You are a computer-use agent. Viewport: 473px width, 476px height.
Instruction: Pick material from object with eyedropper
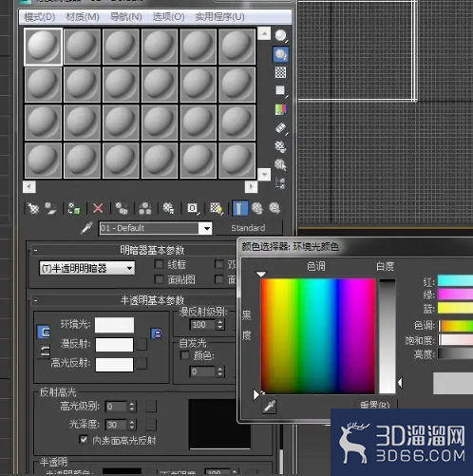tap(86, 228)
